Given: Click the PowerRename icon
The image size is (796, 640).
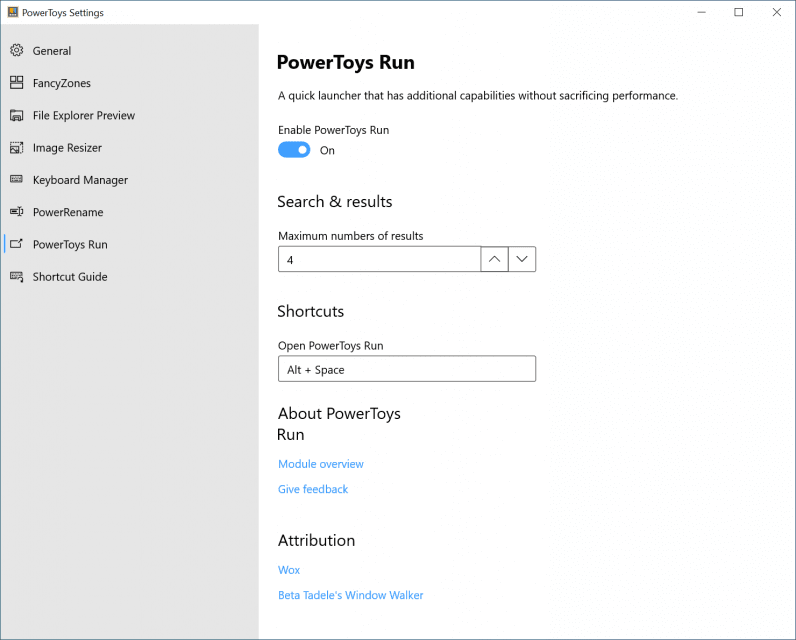Looking at the screenshot, I should point(16,212).
